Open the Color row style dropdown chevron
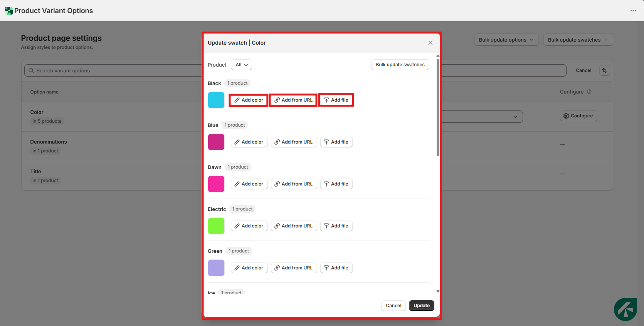The height and width of the screenshot is (326, 644). 515,117
